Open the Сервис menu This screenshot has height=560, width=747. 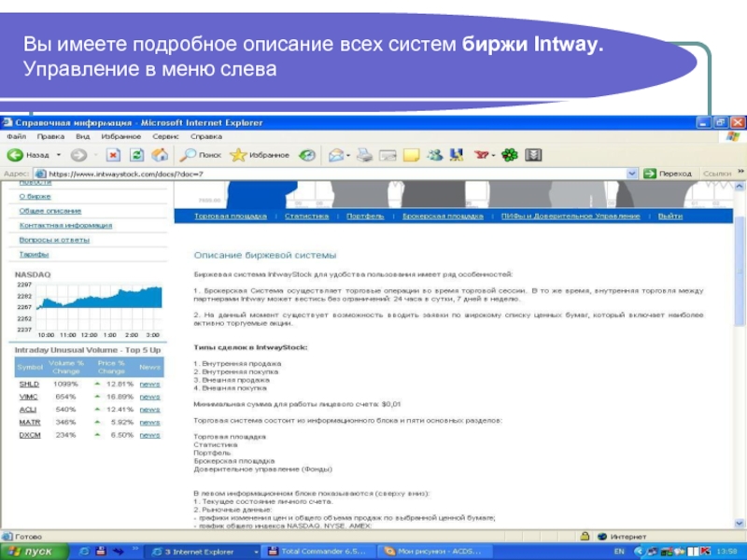tap(164, 136)
